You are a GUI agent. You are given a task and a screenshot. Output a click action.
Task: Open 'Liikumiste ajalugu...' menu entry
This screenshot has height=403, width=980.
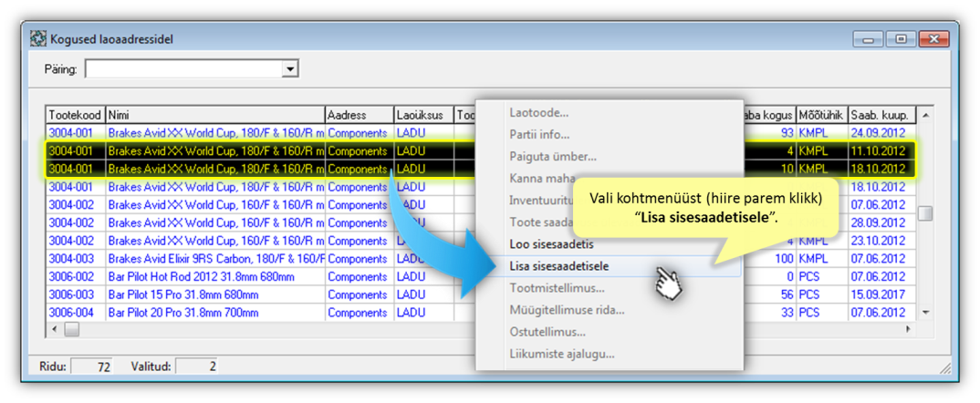(x=562, y=355)
